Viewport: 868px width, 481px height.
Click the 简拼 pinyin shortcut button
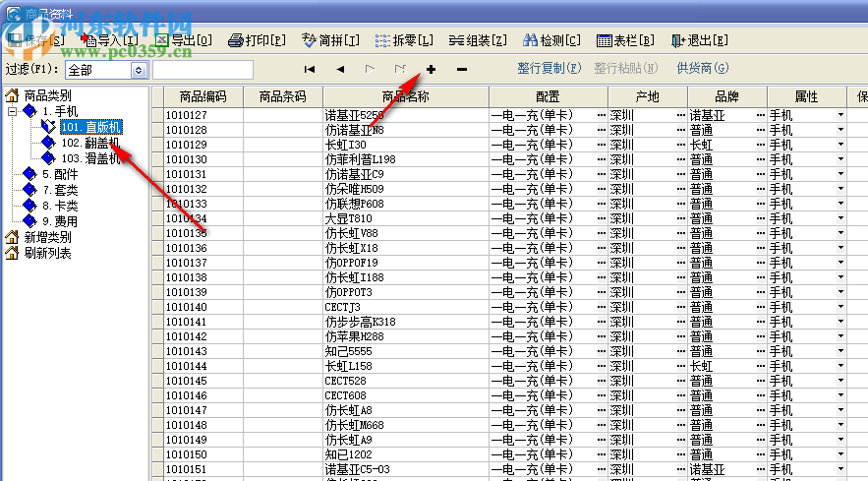[330, 40]
